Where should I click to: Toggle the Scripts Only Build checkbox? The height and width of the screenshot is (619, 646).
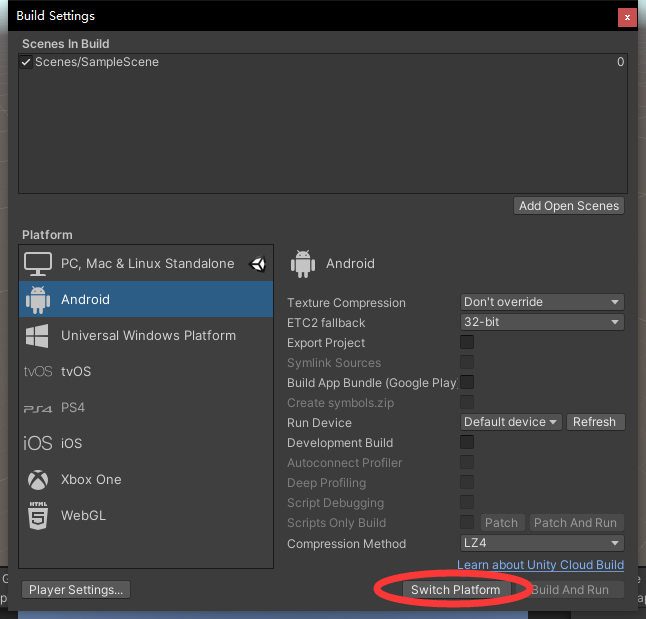tap(467, 522)
